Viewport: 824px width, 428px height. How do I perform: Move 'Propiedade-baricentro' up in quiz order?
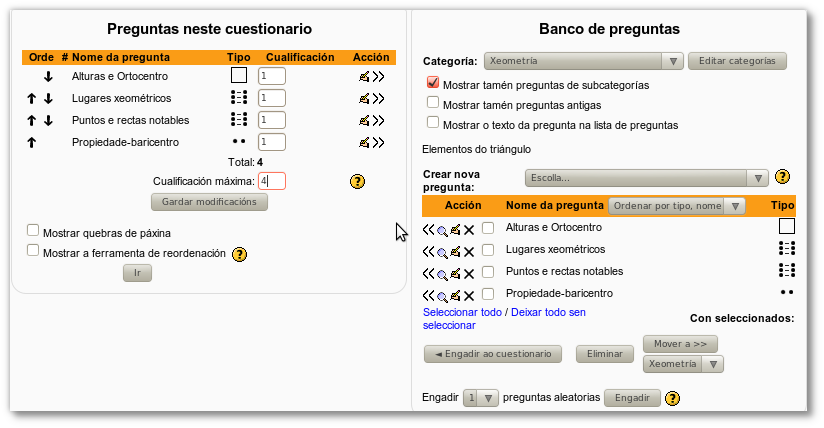(32, 142)
